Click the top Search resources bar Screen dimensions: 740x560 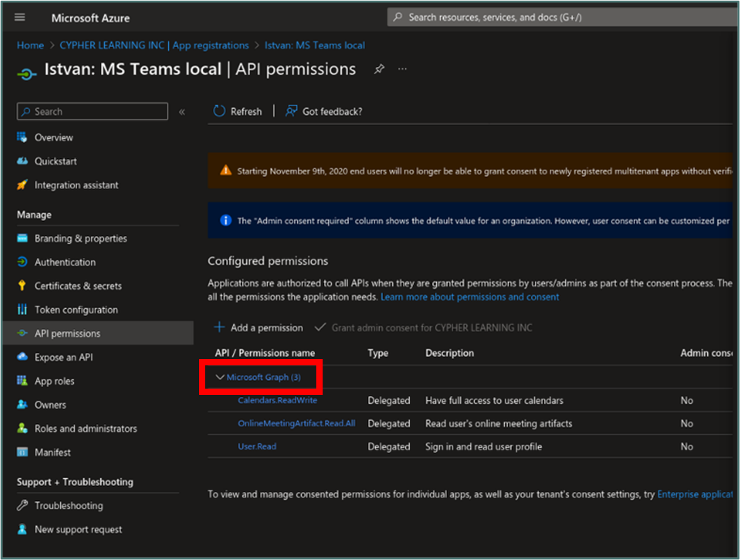point(562,18)
